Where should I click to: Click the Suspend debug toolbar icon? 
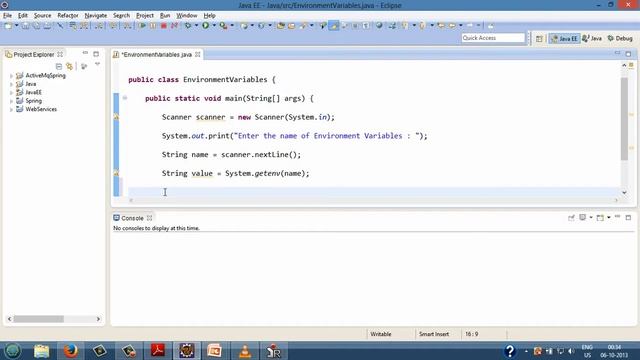click(x=153, y=26)
